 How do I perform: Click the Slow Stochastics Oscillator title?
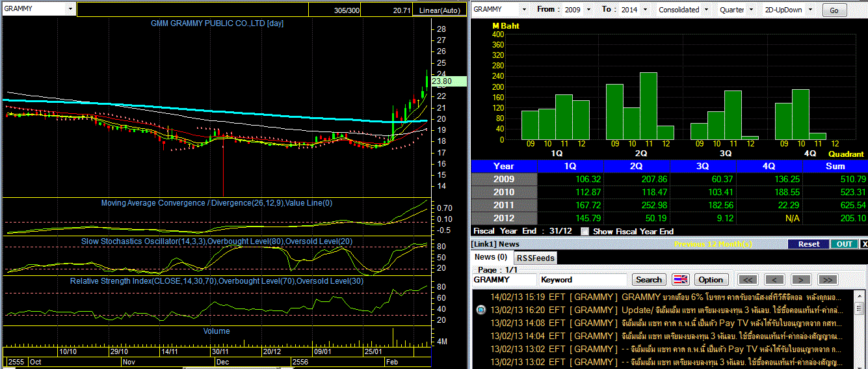coord(217,241)
